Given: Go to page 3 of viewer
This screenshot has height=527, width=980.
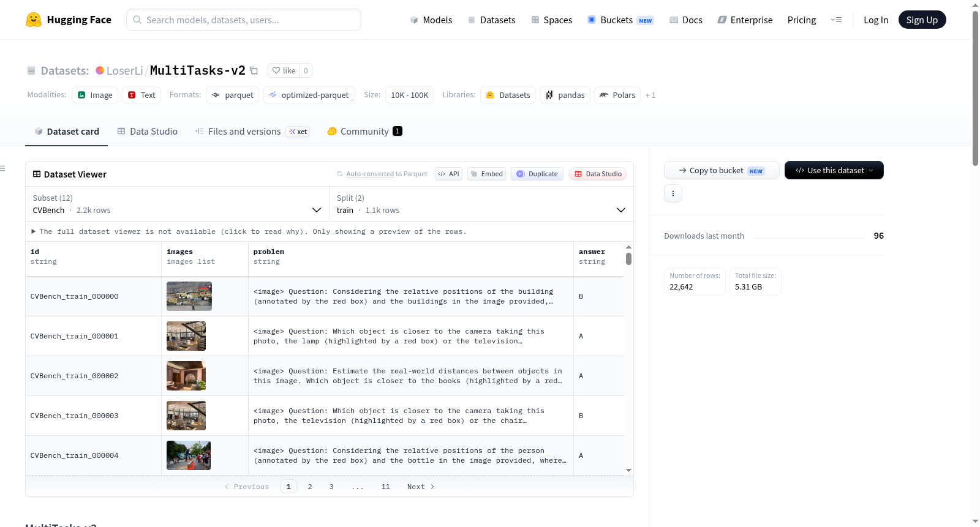Looking at the screenshot, I should [x=331, y=487].
